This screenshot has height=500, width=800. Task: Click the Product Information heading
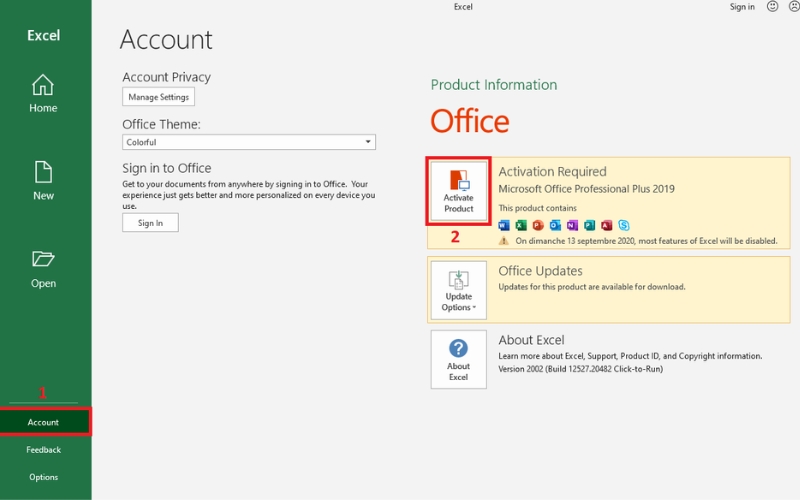494,85
